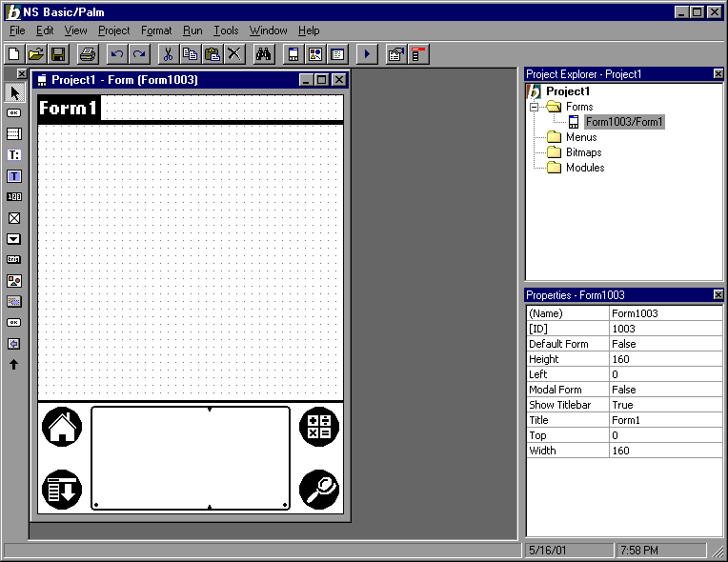728x562 pixels.
Task: Select Form1003/Form1 in Project Explorer
Action: coord(624,122)
